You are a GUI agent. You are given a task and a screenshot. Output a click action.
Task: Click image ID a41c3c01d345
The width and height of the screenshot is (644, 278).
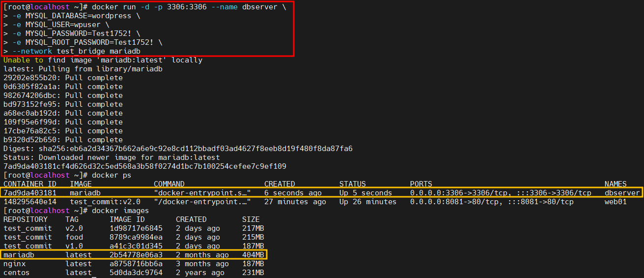136,246
